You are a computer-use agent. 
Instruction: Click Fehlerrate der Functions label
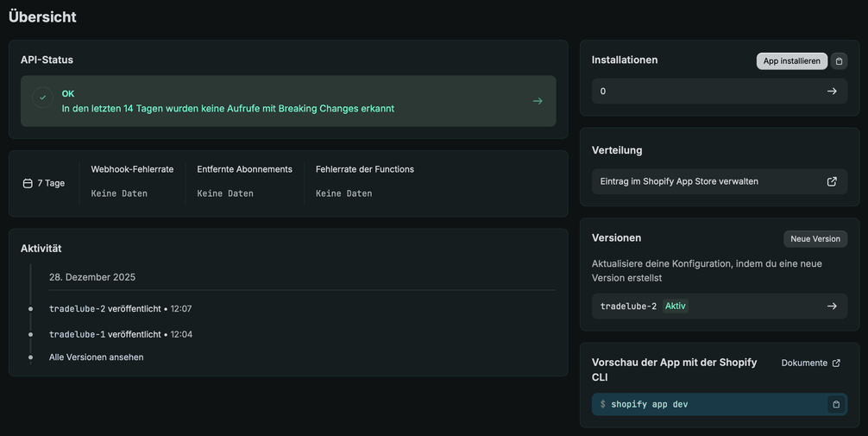click(x=365, y=169)
